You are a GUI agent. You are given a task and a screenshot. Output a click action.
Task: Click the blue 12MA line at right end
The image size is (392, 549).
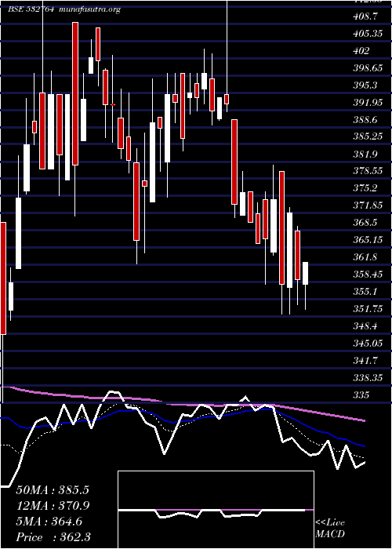363,445
